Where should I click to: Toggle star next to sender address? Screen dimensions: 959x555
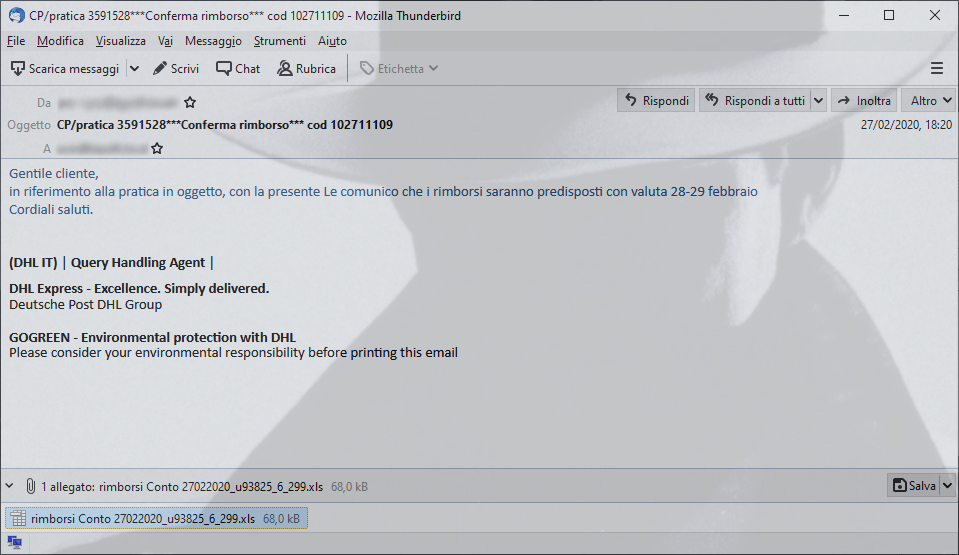point(190,102)
